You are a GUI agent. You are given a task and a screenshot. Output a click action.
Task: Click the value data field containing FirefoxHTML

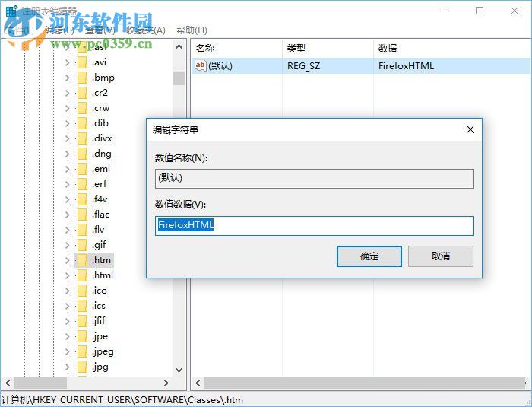point(315,226)
